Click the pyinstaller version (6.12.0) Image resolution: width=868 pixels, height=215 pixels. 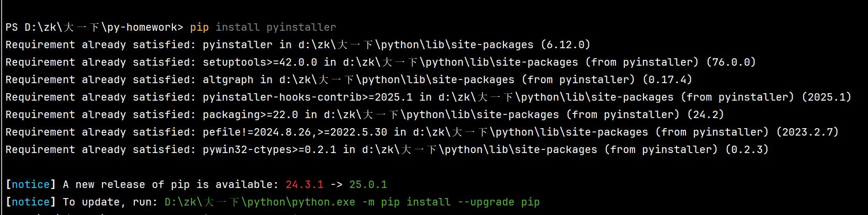[x=566, y=44]
